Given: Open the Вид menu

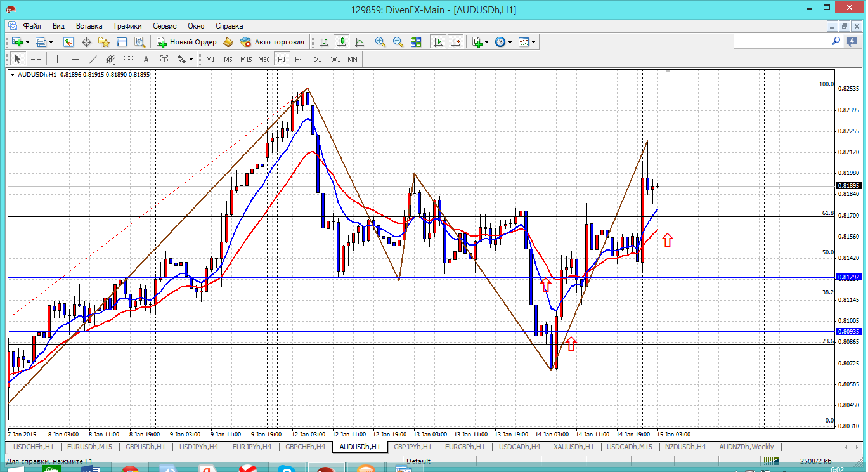Looking at the screenshot, I should [58, 26].
